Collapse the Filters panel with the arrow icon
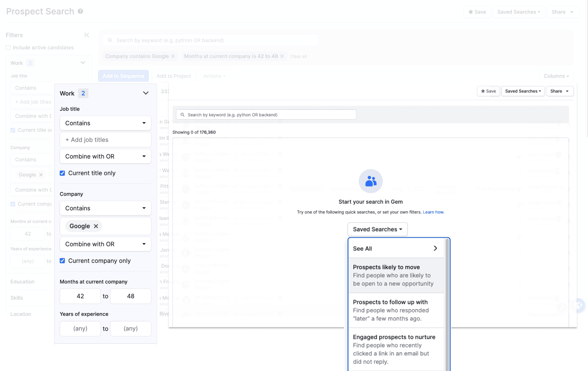Image resolution: width=588 pixels, height=371 pixels. (87, 35)
